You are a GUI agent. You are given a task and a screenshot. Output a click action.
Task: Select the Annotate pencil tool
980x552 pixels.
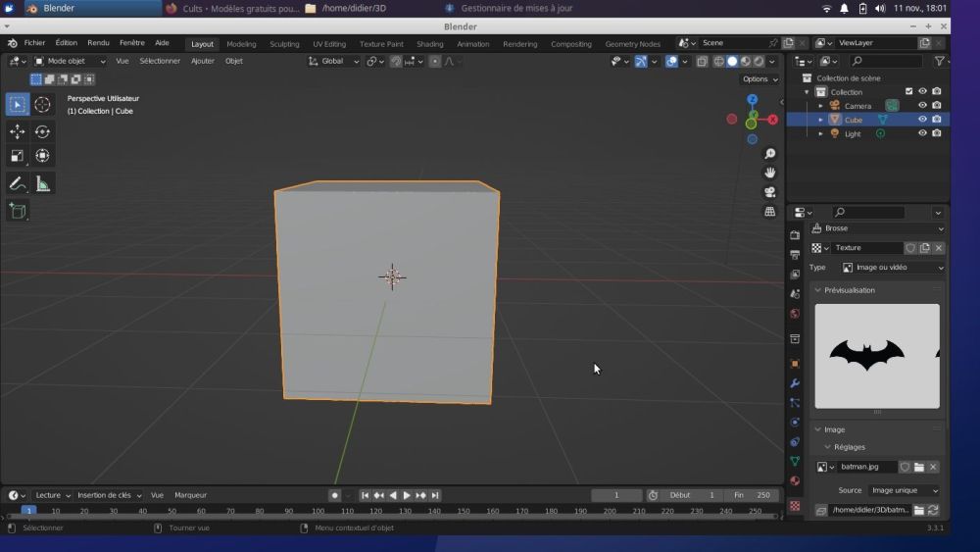click(18, 183)
